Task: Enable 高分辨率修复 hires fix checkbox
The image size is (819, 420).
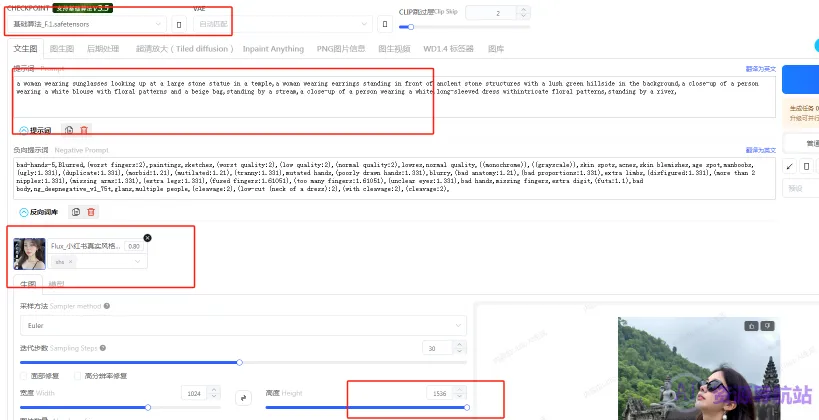Action: (x=78, y=376)
